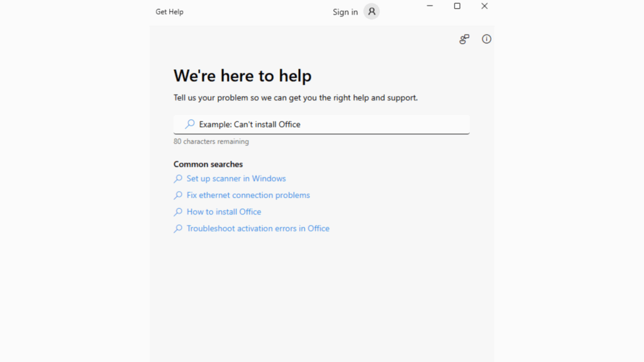Open 'Set up scanner in Windows' link
The width and height of the screenshot is (644, 362).
236,178
